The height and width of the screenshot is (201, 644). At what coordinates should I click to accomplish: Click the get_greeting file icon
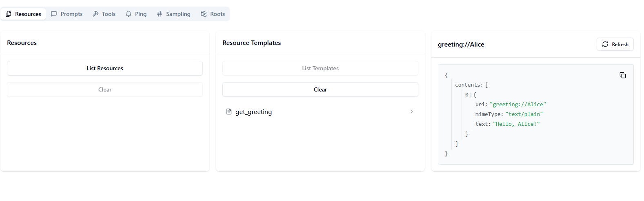[229, 112]
